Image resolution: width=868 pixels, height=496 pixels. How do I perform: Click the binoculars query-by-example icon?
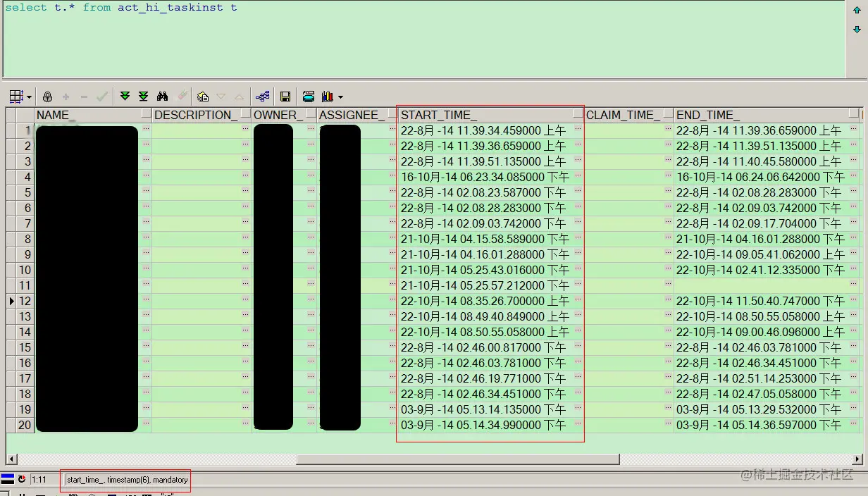162,97
